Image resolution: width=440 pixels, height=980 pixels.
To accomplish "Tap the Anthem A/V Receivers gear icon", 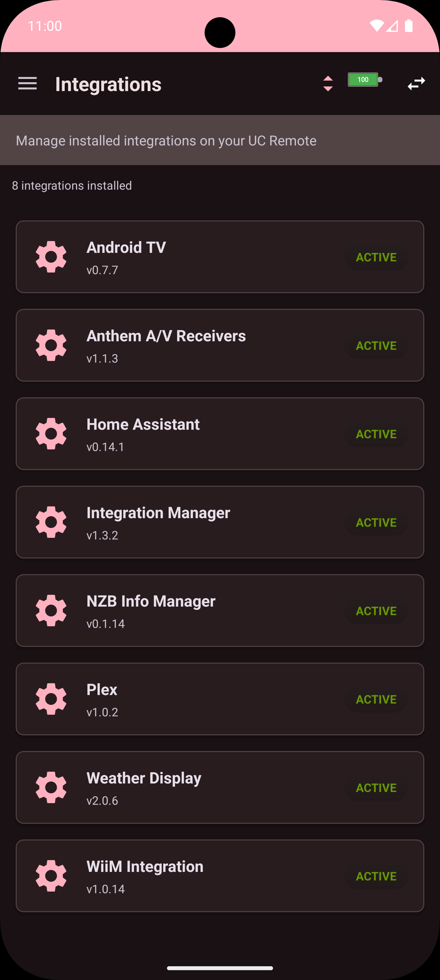I will (51, 346).
